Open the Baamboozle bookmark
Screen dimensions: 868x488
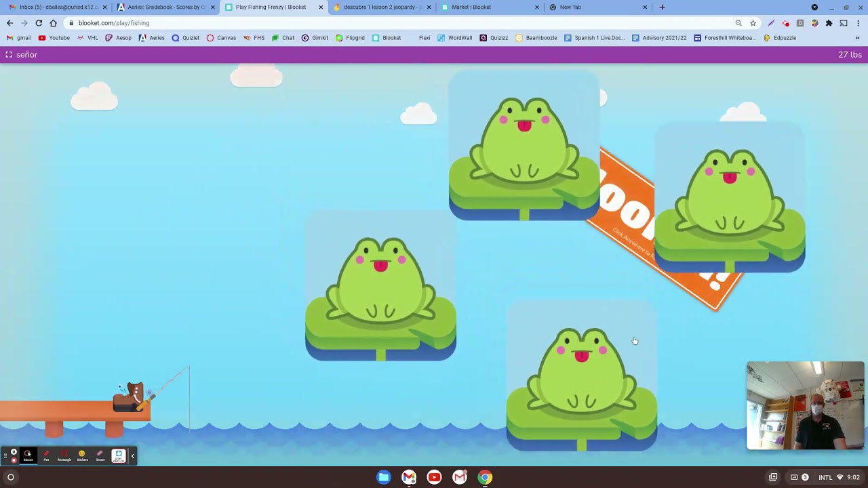pos(536,38)
